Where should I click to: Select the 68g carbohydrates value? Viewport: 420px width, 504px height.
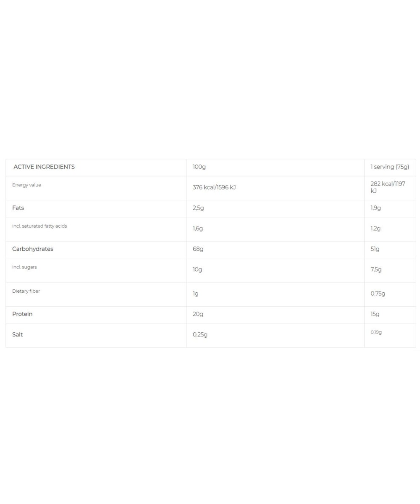point(198,249)
